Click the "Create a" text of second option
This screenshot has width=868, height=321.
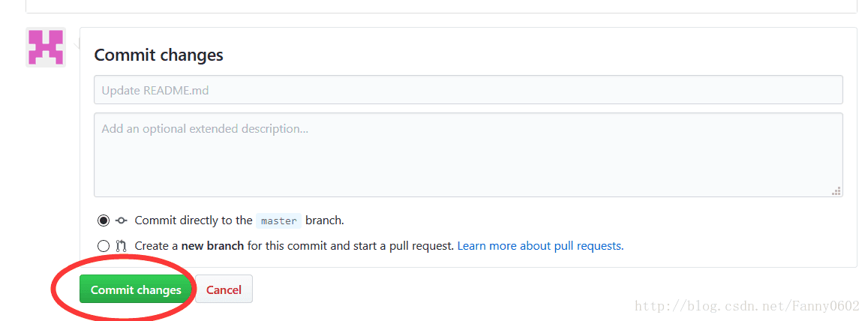click(156, 245)
